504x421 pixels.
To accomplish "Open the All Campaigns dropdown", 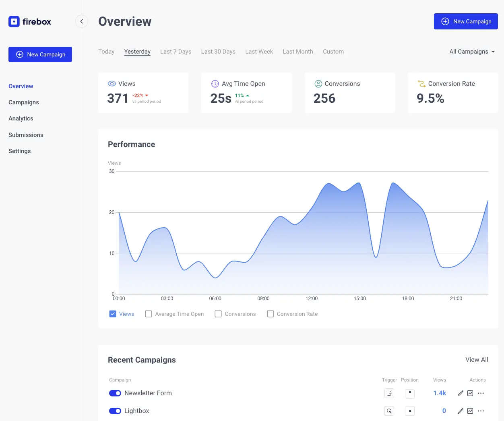I will [472, 52].
